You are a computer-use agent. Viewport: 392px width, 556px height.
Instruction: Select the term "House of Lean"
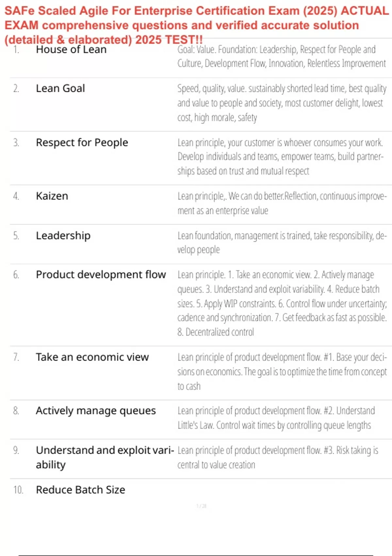pyautogui.click(x=71, y=49)
